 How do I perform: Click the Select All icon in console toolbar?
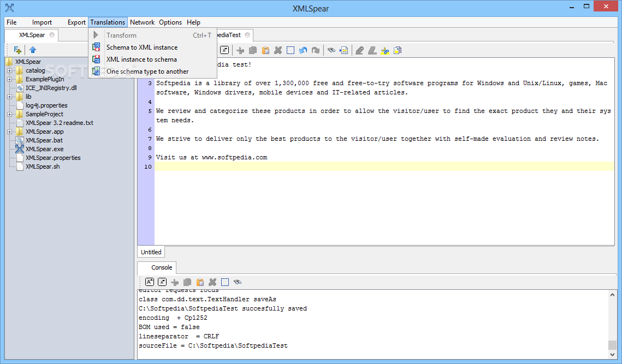[225, 282]
